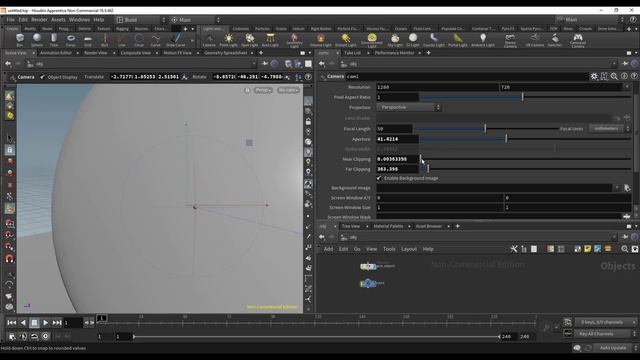Select the Draw Curve shelf tool

click(176, 40)
